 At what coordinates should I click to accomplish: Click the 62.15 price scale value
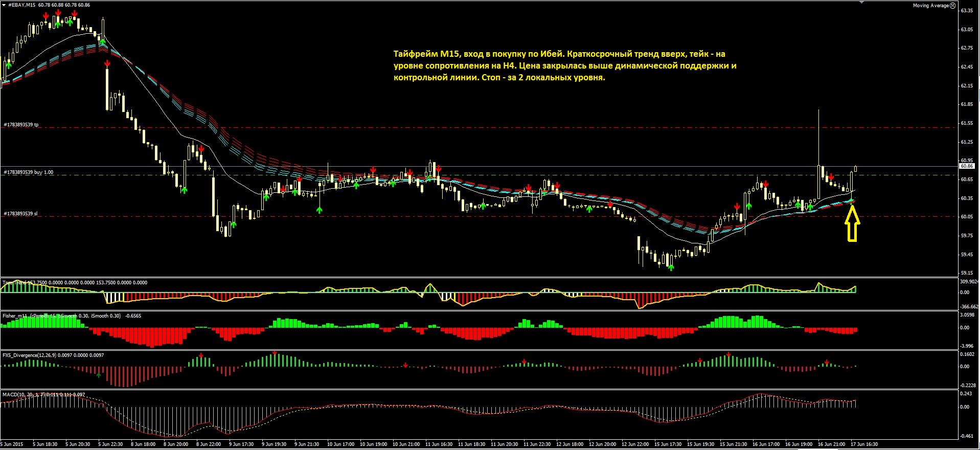966,86
